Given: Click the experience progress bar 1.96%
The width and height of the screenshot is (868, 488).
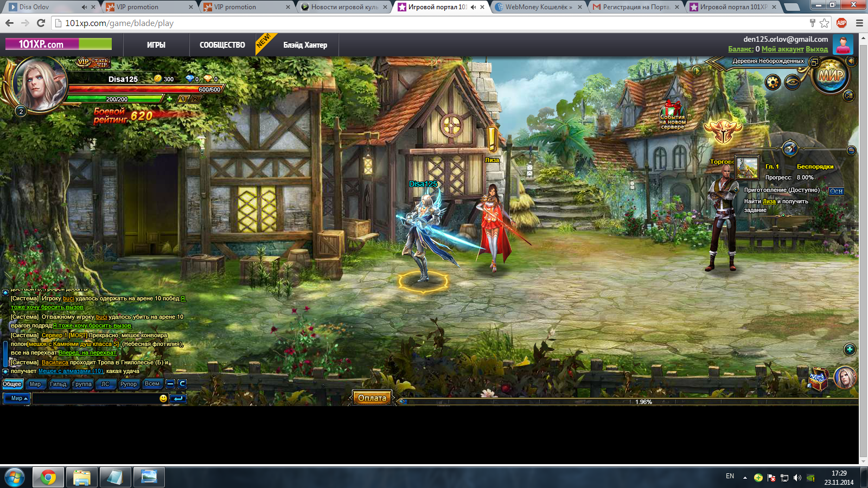Looking at the screenshot, I should (628, 402).
